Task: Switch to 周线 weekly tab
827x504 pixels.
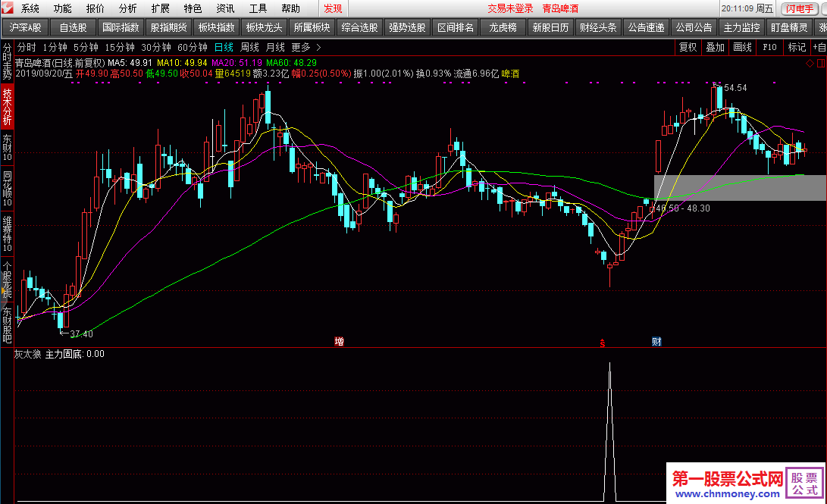Action: point(249,48)
